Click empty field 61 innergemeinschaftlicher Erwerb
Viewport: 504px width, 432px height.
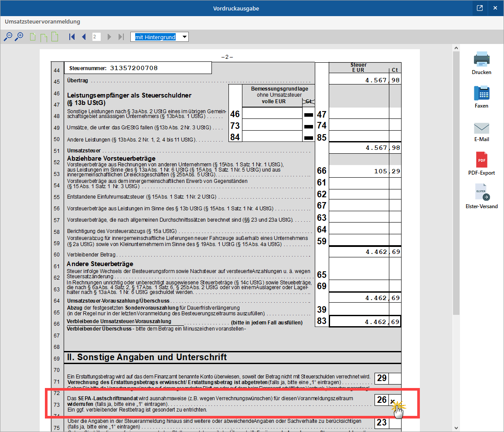[x=365, y=183]
